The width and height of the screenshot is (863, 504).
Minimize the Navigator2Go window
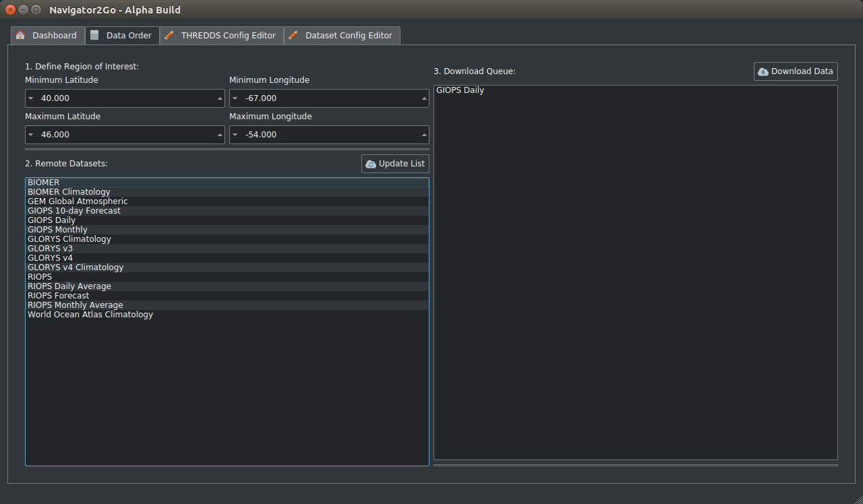[23, 10]
